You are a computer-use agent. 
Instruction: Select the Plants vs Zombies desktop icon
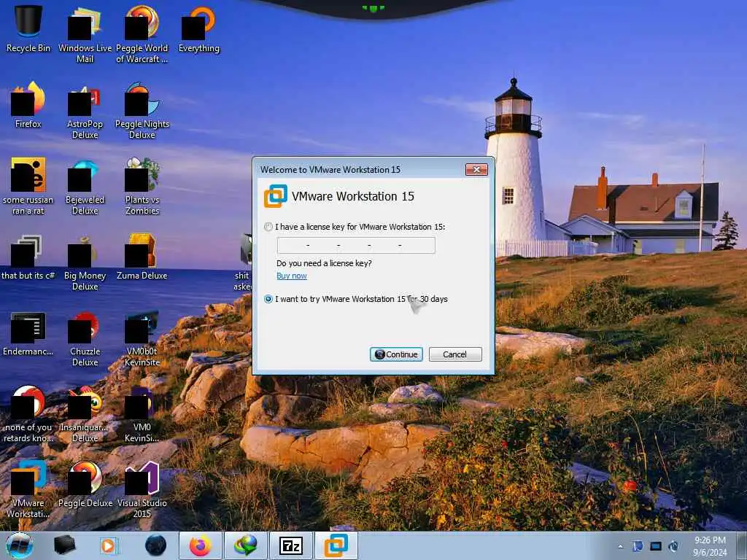(142, 186)
